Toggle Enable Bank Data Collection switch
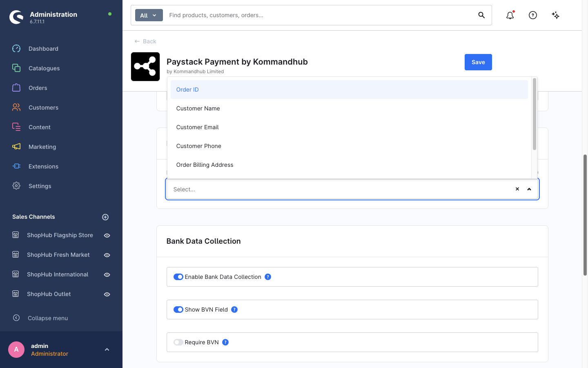The height and width of the screenshot is (368, 588). click(178, 277)
